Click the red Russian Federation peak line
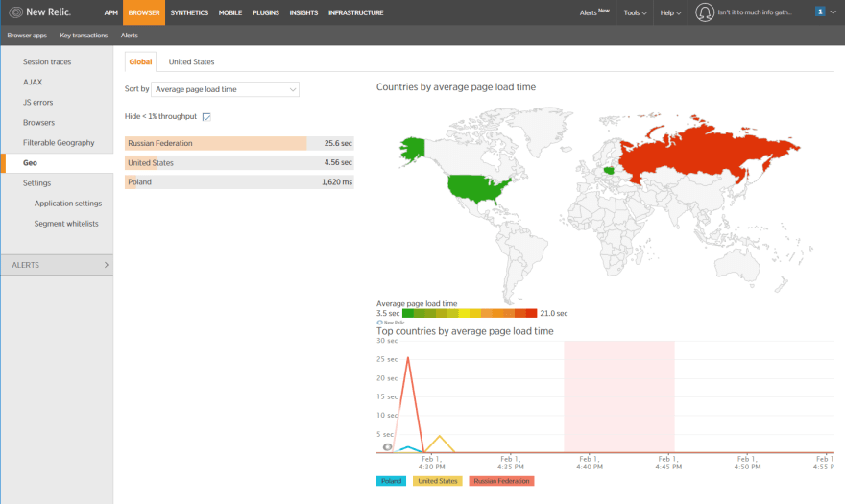Image resolution: width=845 pixels, height=504 pixels. click(x=408, y=357)
